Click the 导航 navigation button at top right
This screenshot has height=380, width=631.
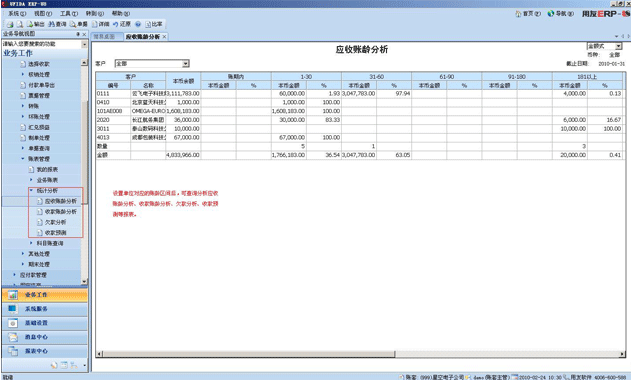point(561,14)
